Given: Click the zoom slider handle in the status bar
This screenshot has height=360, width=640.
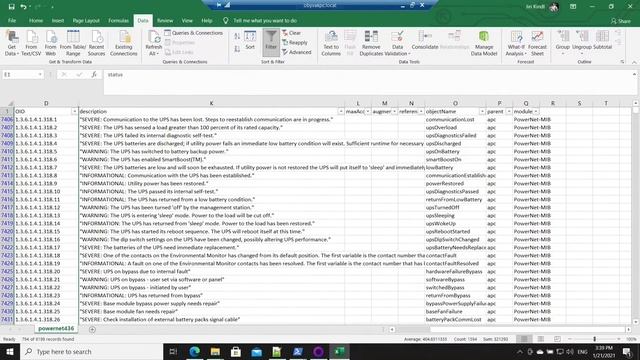Looking at the screenshot, I should coord(594,339).
